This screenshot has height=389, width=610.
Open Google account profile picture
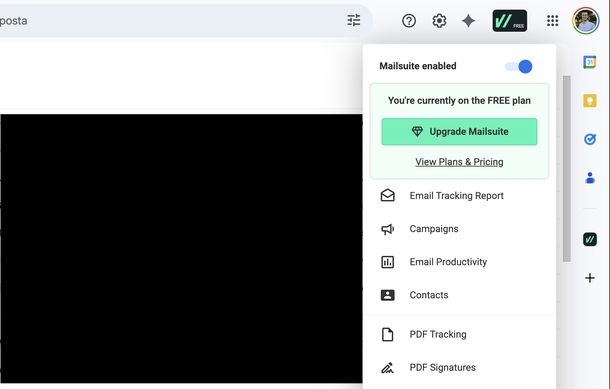click(585, 21)
